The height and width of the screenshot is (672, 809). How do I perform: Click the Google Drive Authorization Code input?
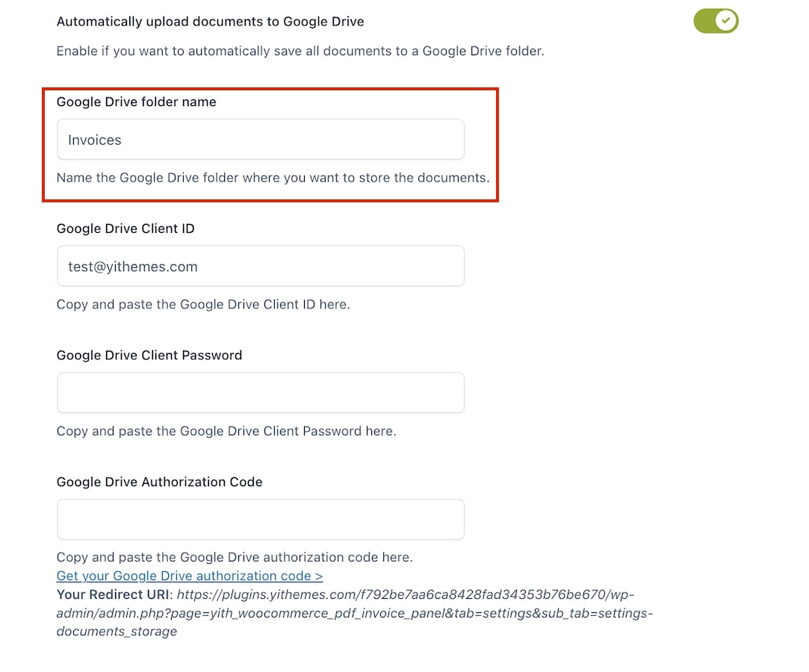[x=261, y=520]
